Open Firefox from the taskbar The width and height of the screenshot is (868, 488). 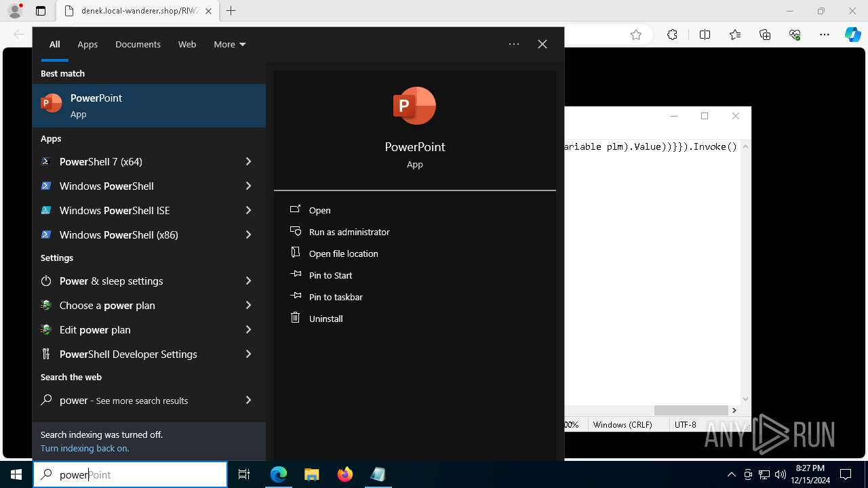(345, 474)
